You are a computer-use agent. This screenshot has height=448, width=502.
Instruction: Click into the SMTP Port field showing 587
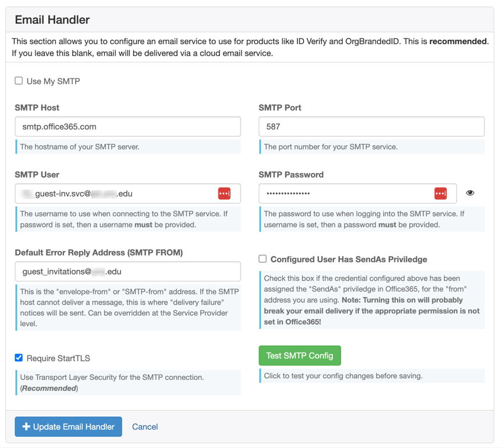372,127
